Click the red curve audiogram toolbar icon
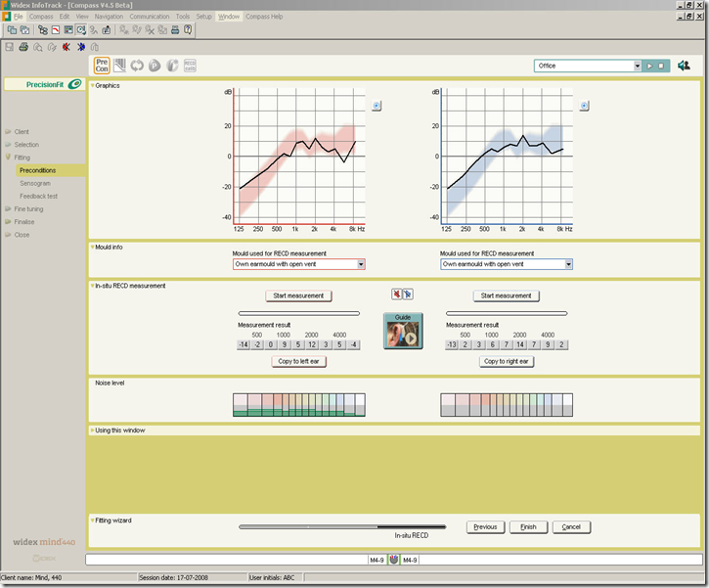This screenshot has height=588, width=709. pos(56,30)
